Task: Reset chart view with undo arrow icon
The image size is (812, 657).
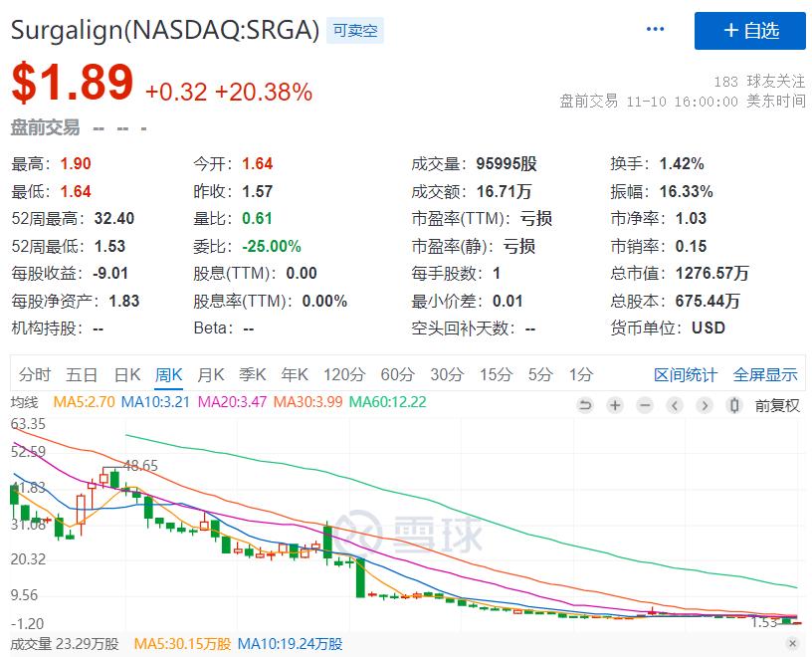Action: pos(586,406)
